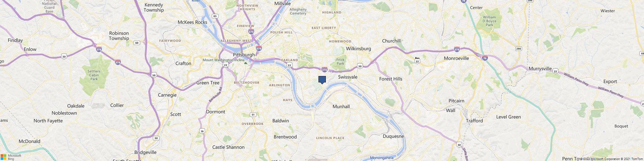Image resolution: width=644 pixels, height=161 pixels.
Task: Click the Route 286 shield near Monroeville
Action: (x=518, y=49)
